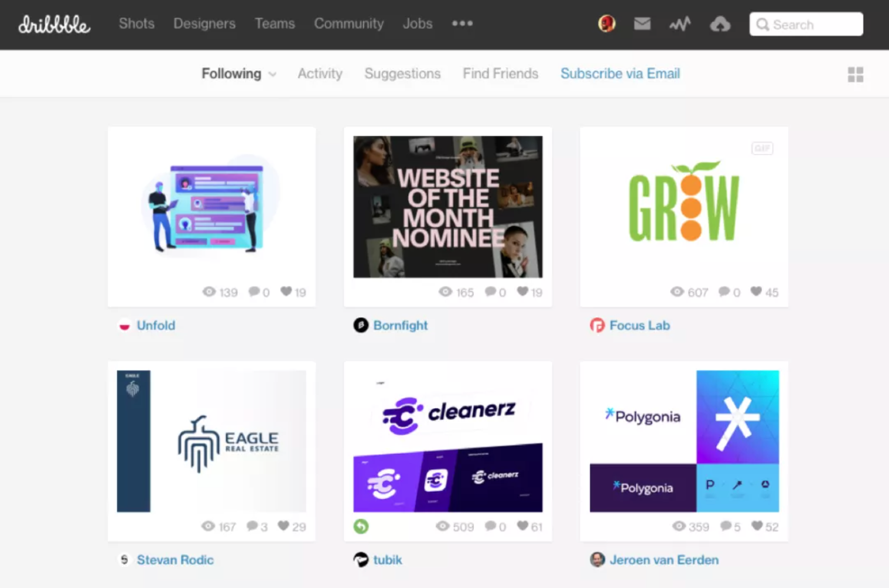The width and height of the screenshot is (889, 588).
Task: Click the cloud upload icon
Action: pyautogui.click(x=720, y=24)
